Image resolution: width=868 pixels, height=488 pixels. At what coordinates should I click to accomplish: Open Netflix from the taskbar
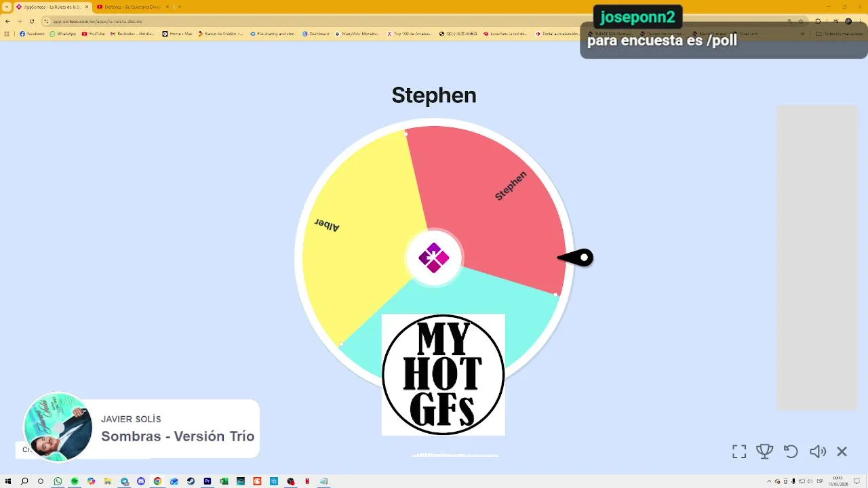click(307, 481)
